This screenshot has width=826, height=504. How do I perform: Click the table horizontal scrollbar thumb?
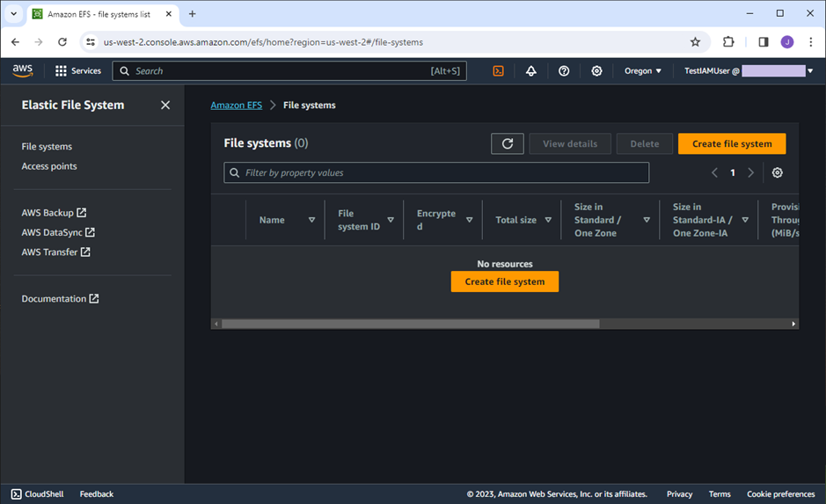411,324
